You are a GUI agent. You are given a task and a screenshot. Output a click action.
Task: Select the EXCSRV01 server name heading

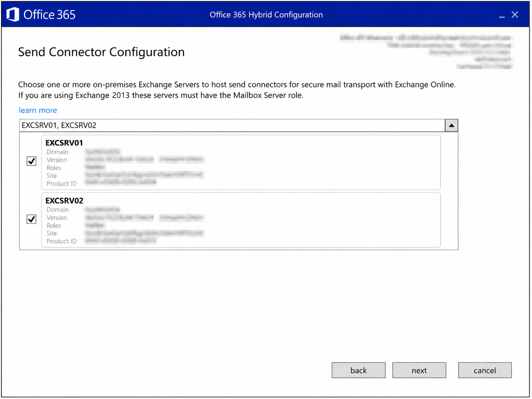point(64,143)
